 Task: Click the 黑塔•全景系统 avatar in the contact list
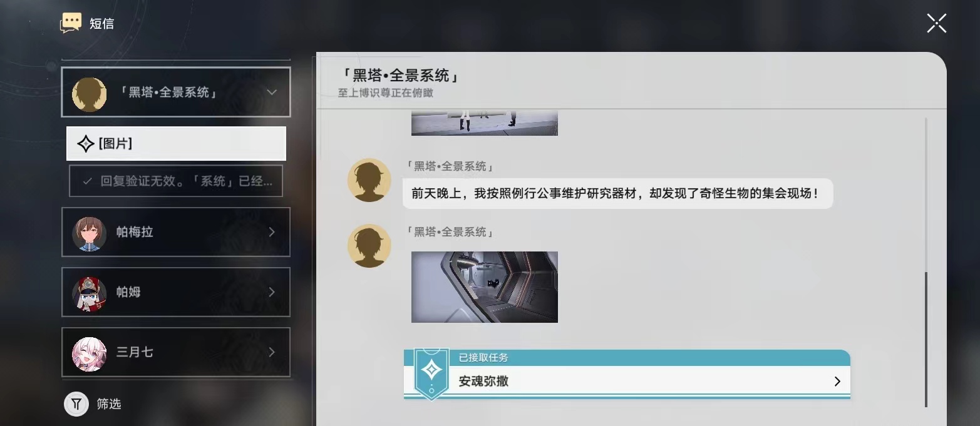pyautogui.click(x=89, y=94)
